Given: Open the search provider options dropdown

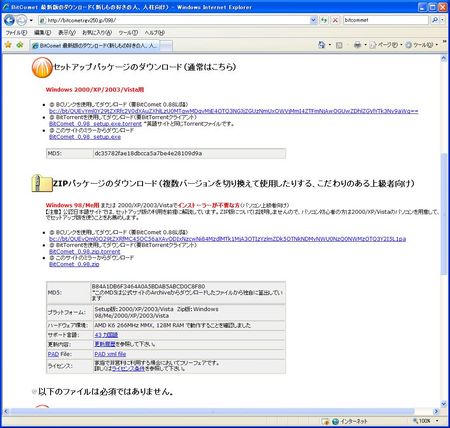Looking at the screenshot, I should coord(443,20).
